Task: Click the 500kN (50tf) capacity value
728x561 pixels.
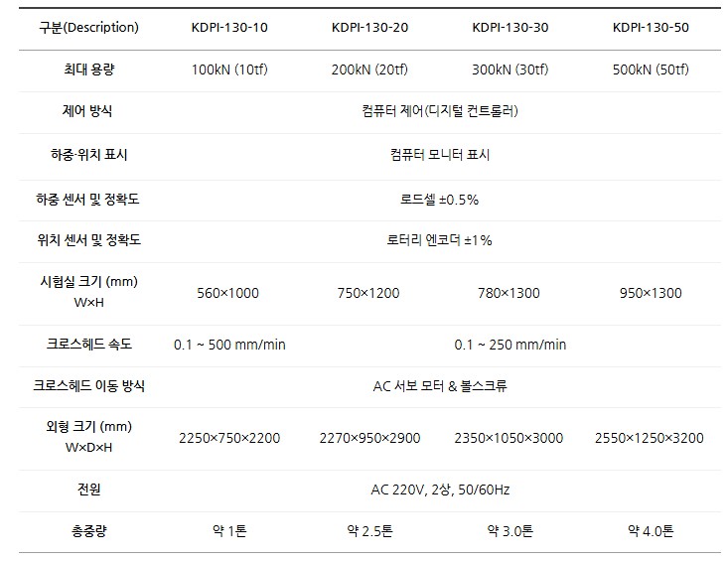Action: point(651,70)
